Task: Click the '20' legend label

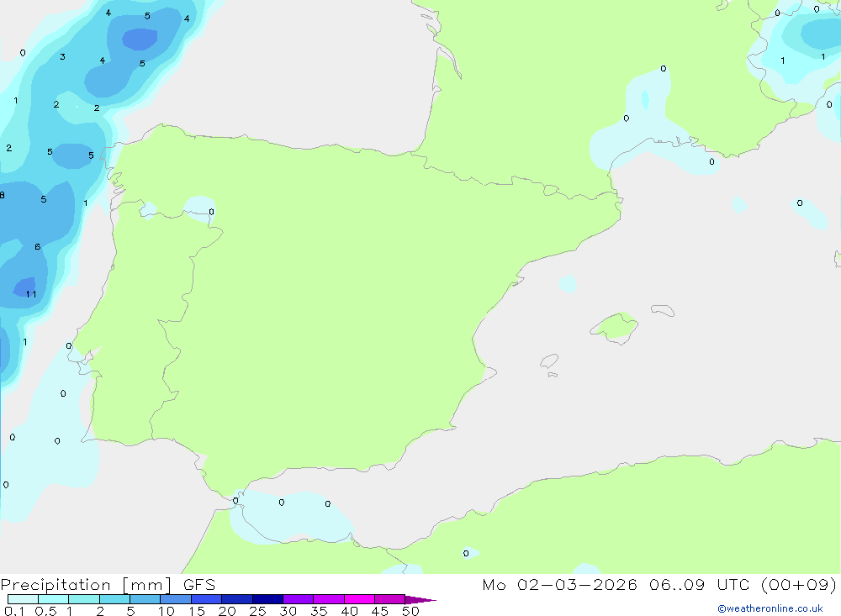Action: pyautogui.click(x=227, y=611)
